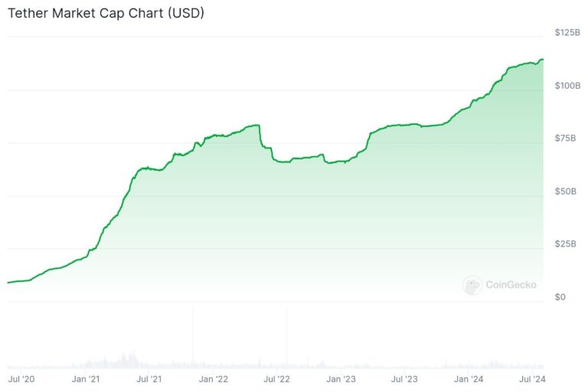
Task: Click the $50B y-axis label
Action: click(x=565, y=191)
